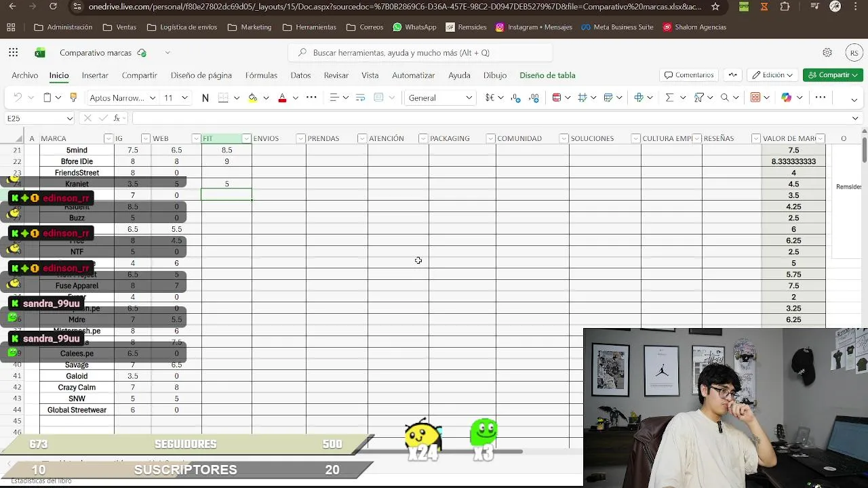The height and width of the screenshot is (488, 868).
Task: Click the cell borders icon
Action: pyautogui.click(x=223, y=98)
